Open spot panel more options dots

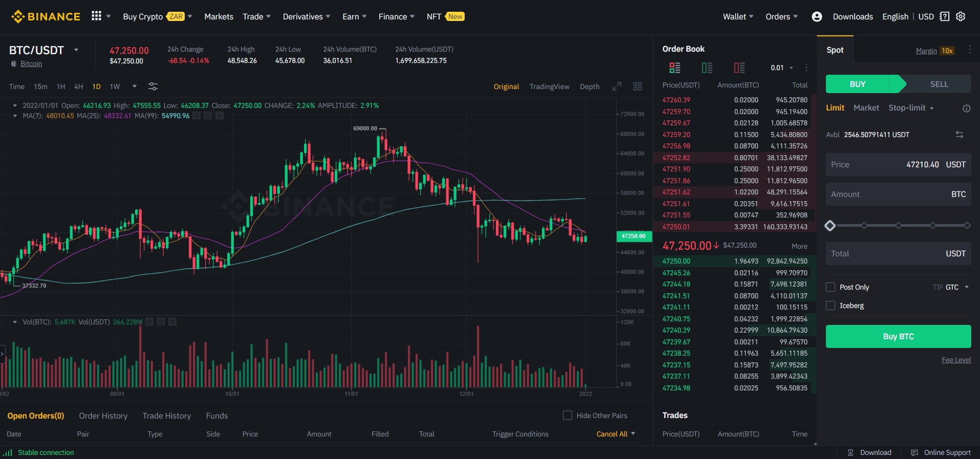tap(969, 50)
